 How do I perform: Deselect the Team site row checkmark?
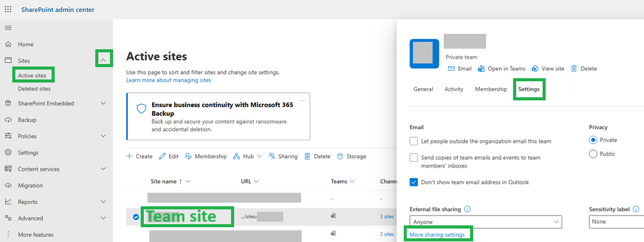pos(136,217)
